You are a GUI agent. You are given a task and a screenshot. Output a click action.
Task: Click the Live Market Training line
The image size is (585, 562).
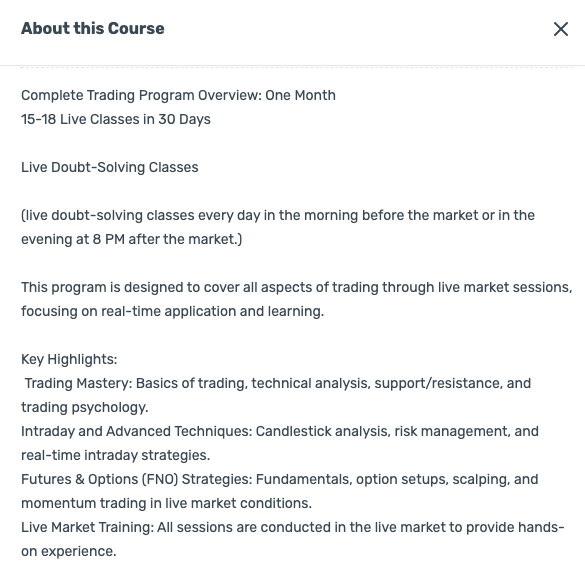(x=292, y=527)
